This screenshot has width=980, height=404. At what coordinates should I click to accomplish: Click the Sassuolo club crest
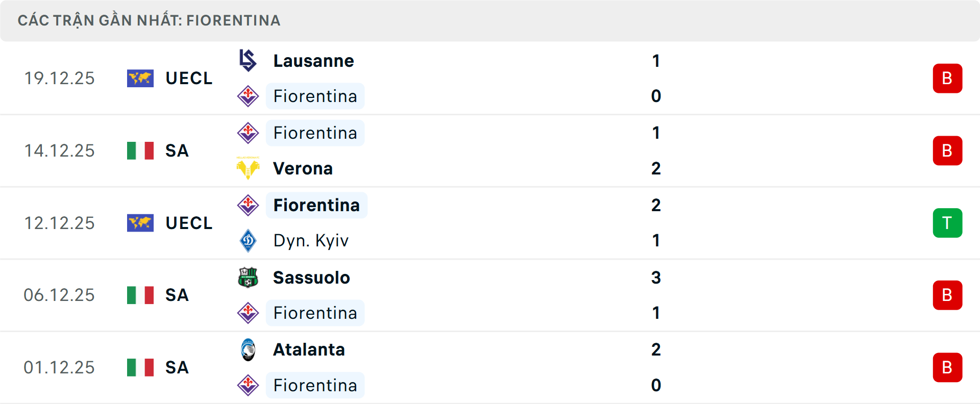pos(249,277)
